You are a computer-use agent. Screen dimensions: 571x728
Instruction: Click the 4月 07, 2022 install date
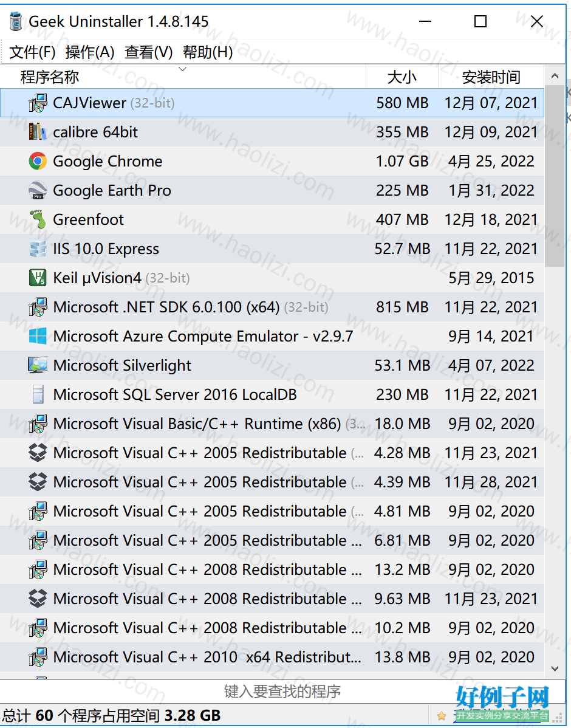(491, 366)
